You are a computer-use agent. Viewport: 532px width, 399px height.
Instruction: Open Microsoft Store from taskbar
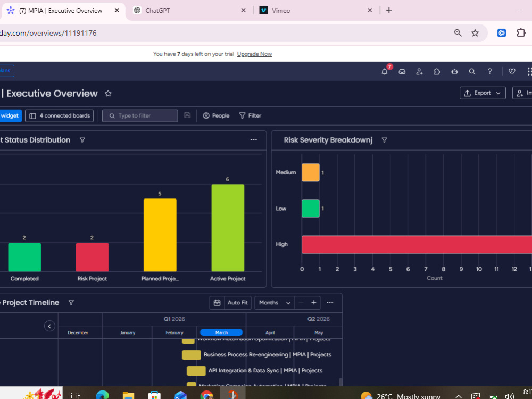[154, 395]
